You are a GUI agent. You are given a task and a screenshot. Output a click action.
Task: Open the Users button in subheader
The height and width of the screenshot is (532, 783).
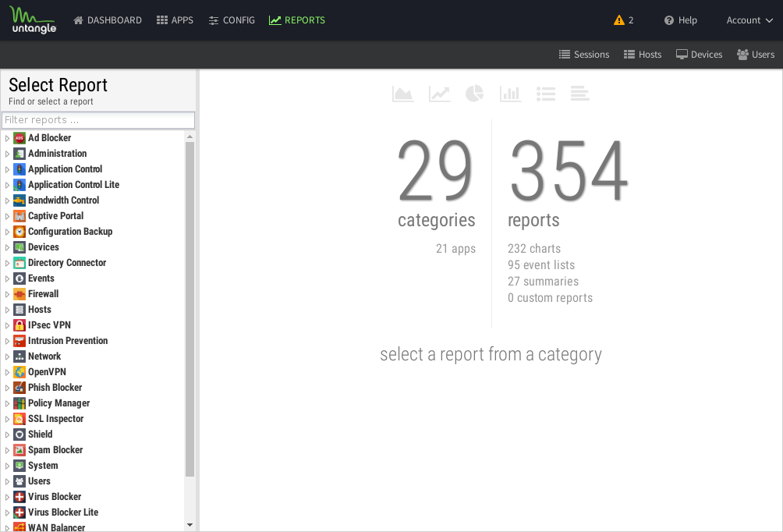coord(756,55)
